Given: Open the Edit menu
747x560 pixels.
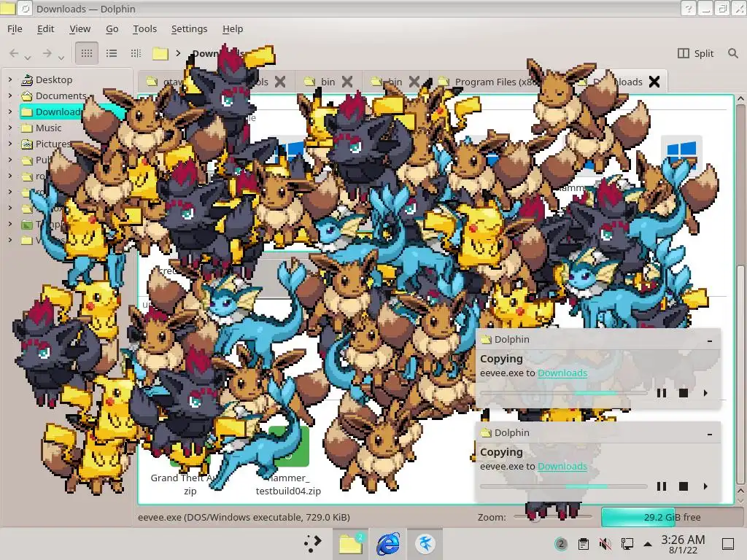Looking at the screenshot, I should [45, 28].
